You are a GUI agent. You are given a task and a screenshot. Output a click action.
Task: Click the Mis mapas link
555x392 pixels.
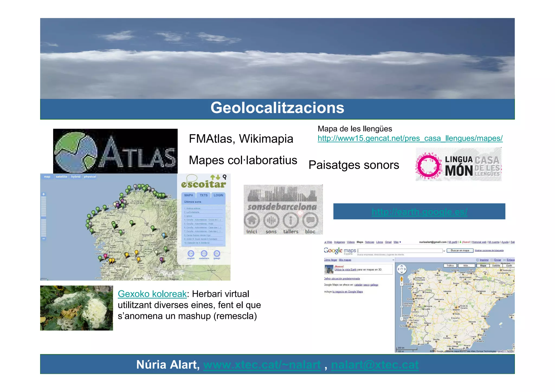[345, 260]
